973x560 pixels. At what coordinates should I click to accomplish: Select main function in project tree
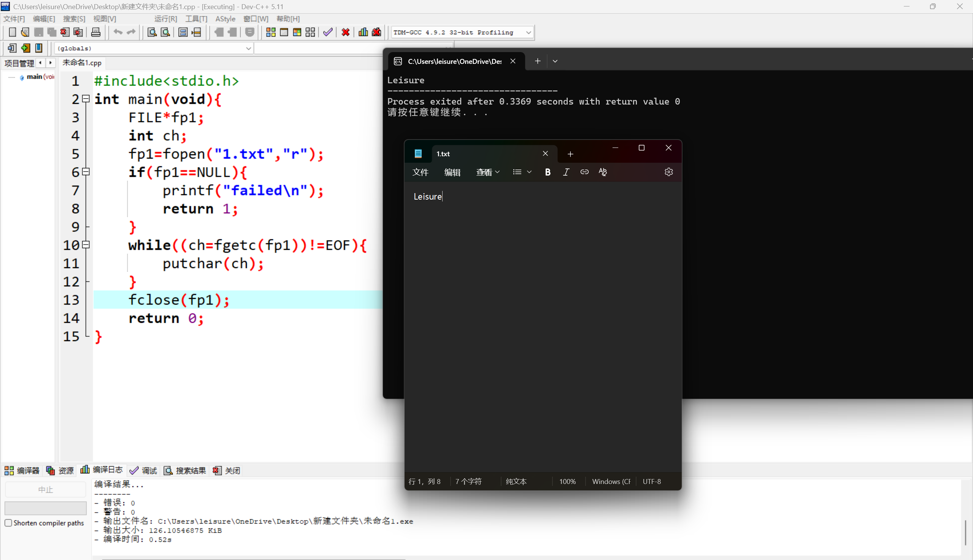click(35, 76)
